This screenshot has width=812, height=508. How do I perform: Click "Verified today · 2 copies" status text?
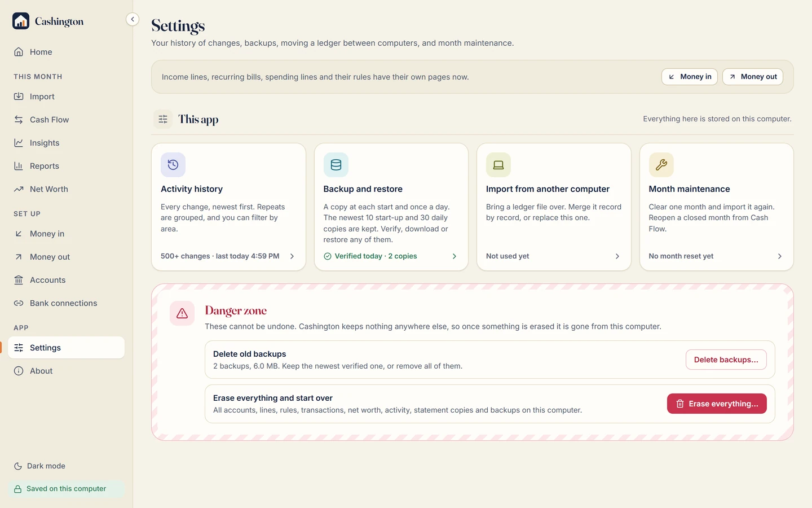pyautogui.click(x=376, y=256)
